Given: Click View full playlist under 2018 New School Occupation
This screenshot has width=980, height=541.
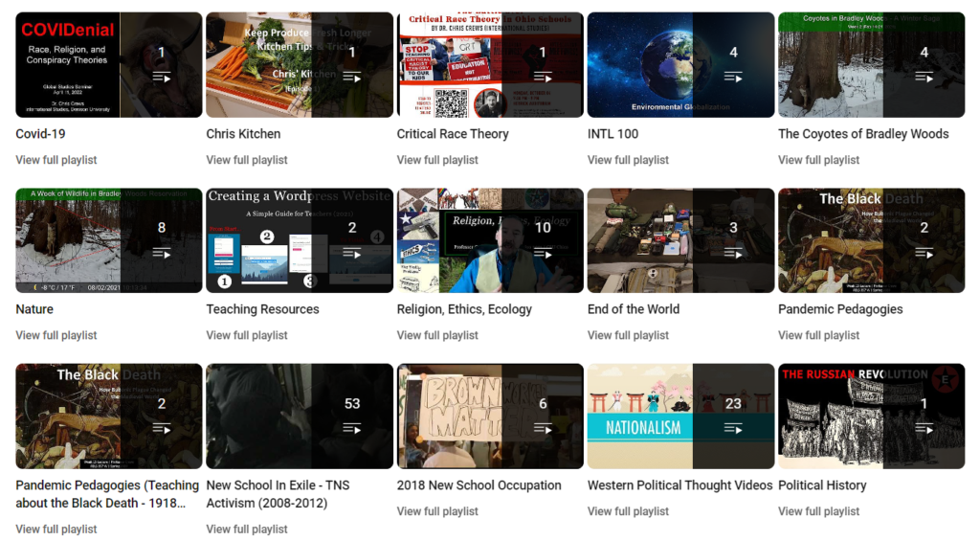Looking at the screenshot, I should pyautogui.click(x=437, y=511).
